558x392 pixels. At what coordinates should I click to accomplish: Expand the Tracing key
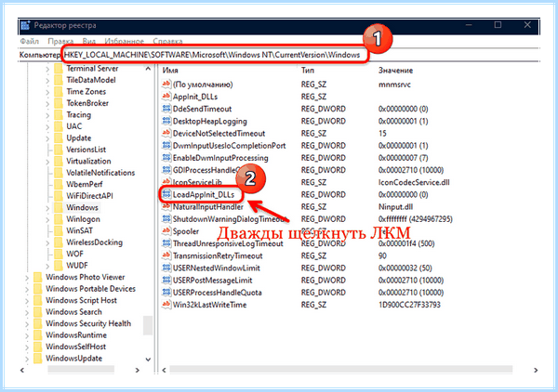click(47, 115)
